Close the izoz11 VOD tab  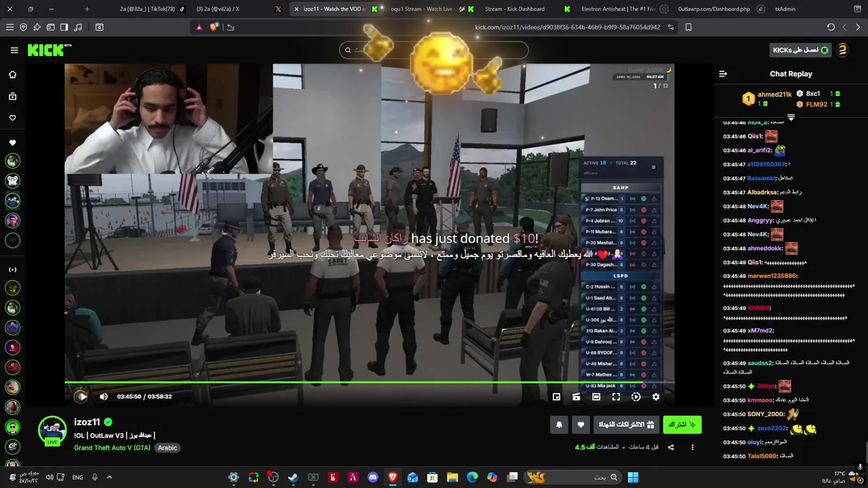pos(296,9)
